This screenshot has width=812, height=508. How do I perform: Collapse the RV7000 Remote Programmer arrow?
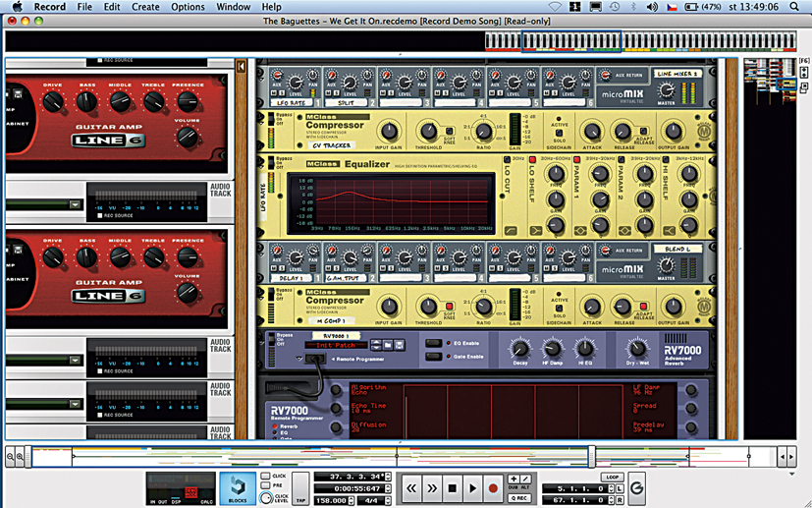(299, 359)
